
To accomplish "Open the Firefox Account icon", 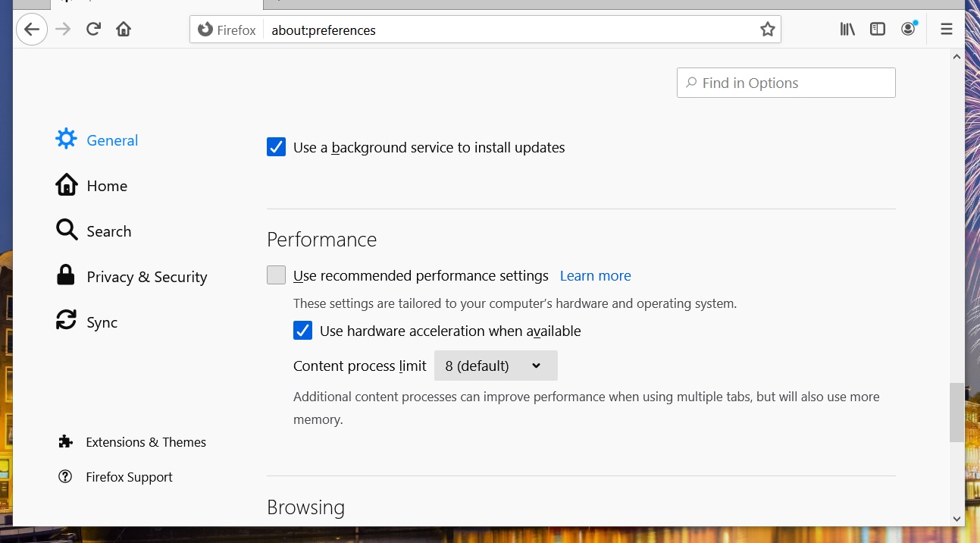I will coord(908,30).
